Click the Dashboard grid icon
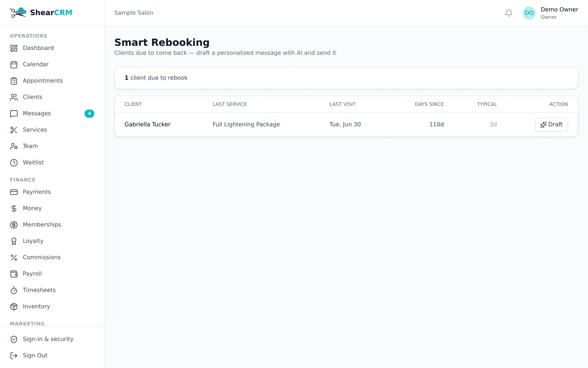588x368 pixels. [14, 48]
